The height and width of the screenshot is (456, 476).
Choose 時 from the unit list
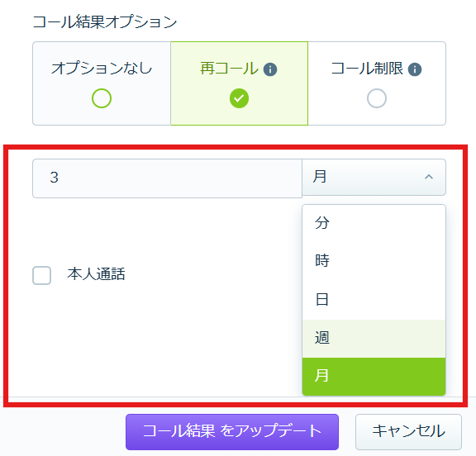[374, 261]
